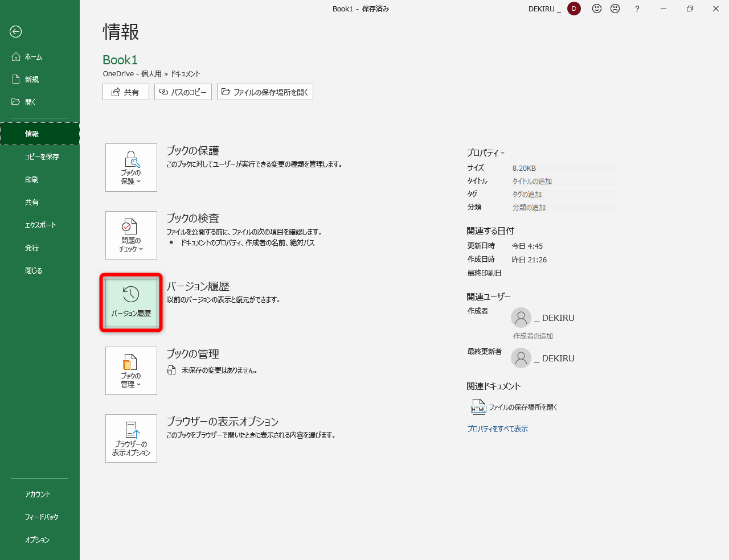Click the 分類の追加 field
Viewport: 729px width, 560px height.
point(564,208)
